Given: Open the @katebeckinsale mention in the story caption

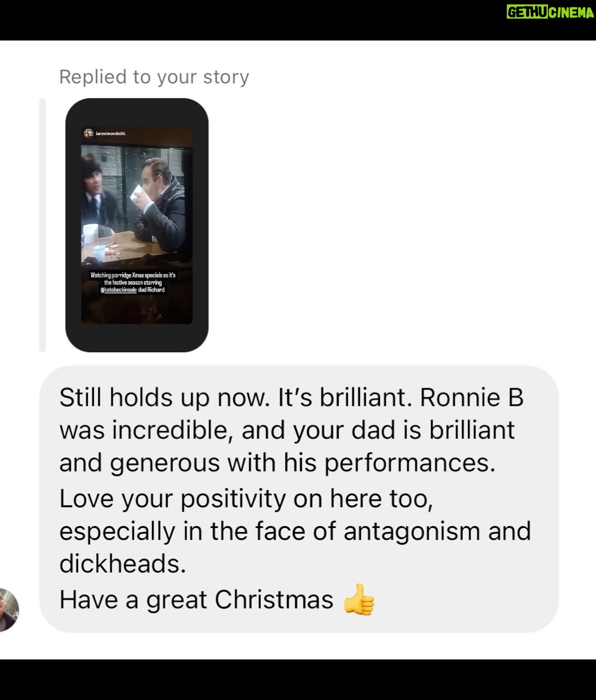Looking at the screenshot, I should (x=118, y=290).
